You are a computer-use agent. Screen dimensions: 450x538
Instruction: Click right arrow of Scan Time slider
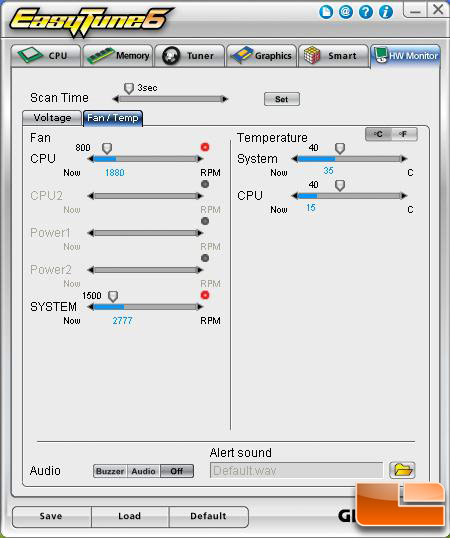[225, 99]
